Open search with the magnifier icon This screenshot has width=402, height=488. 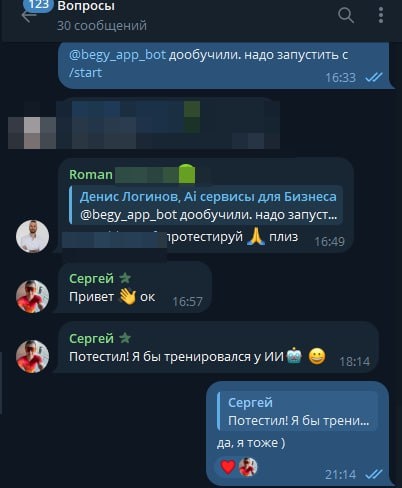346,15
